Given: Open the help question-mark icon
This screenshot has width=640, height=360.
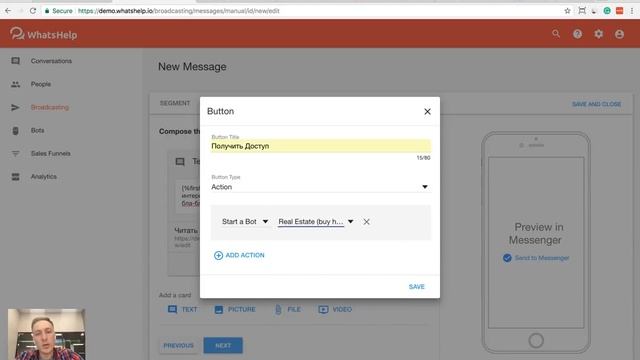Looking at the screenshot, I should point(577,34).
